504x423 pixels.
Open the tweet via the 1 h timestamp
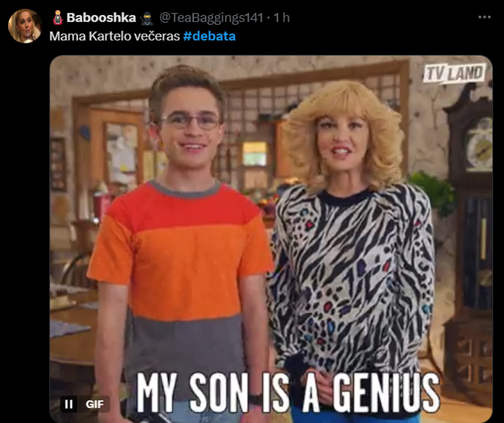[281, 18]
